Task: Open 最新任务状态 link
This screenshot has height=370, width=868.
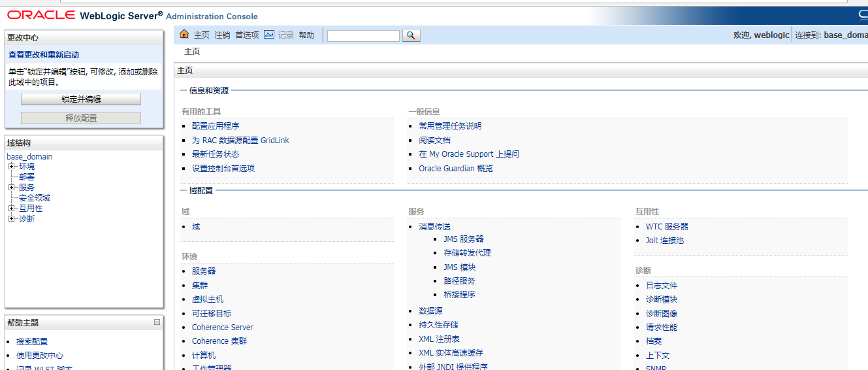Action: (216, 154)
